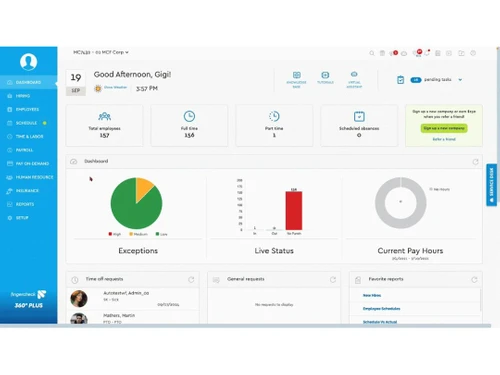Click the export upload icon in top bar

(x=461, y=53)
